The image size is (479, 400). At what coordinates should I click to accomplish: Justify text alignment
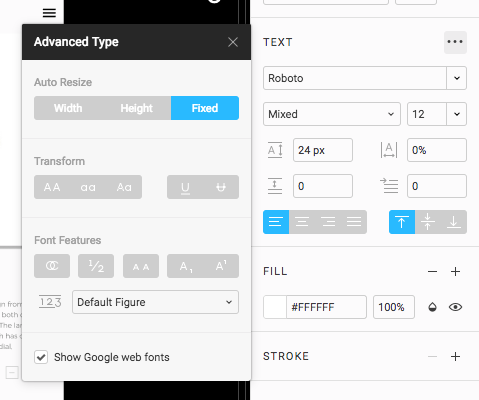354,222
